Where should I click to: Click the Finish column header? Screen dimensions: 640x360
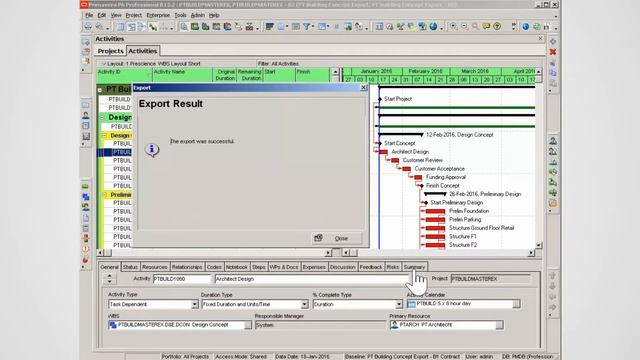click(312, 75)
